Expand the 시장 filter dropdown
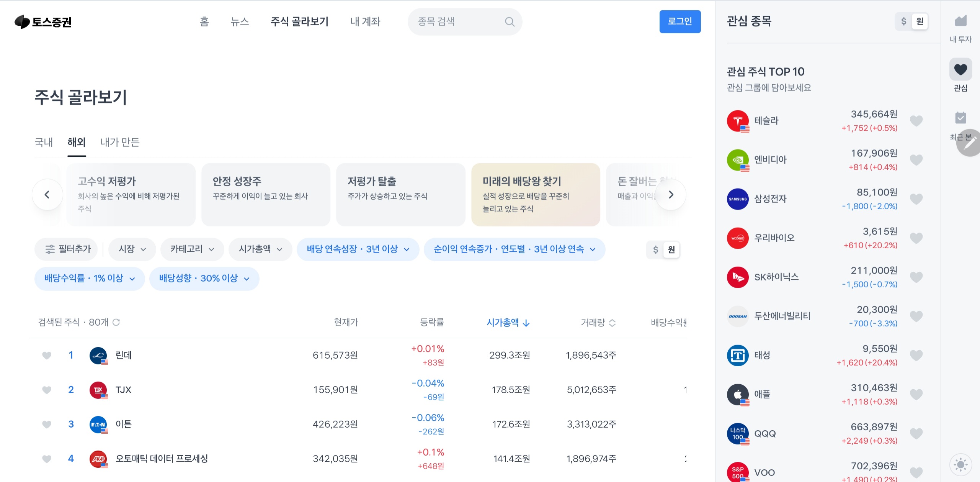The height and width of the screenshot is (482, 980). [132, 249]
